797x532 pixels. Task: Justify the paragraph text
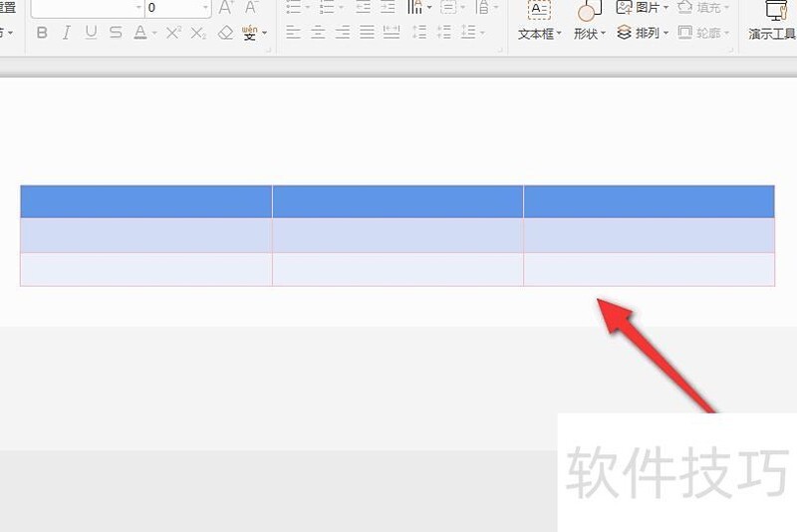point(367,33)
